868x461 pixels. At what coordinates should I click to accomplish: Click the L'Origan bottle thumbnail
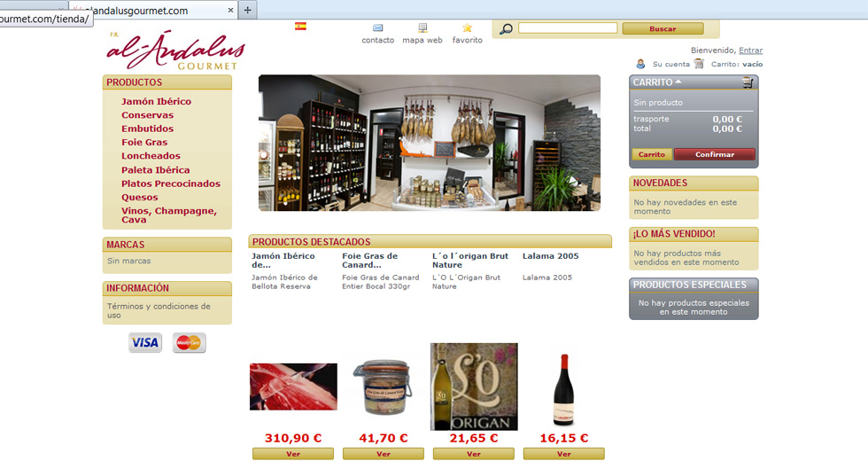click(x=474, y=387)
